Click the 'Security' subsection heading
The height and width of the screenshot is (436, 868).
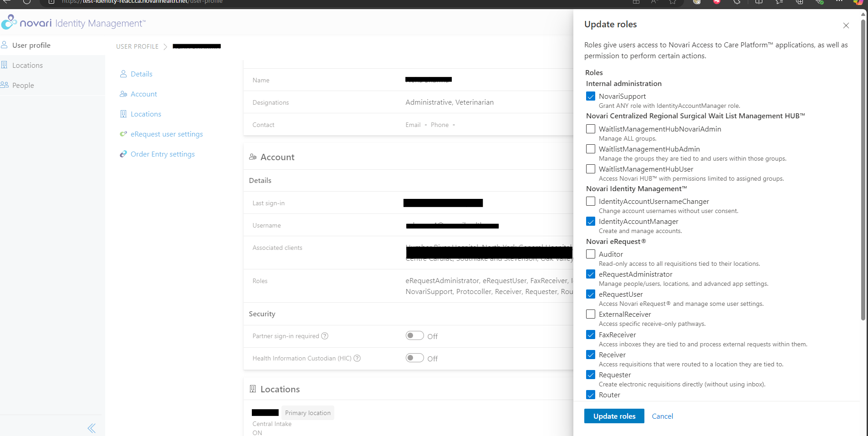262,314
